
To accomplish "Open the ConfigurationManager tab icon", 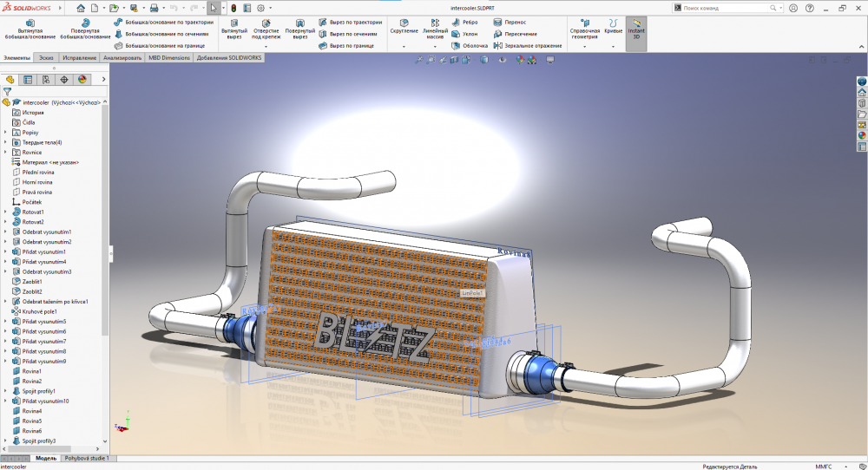I will coord(45,79).
